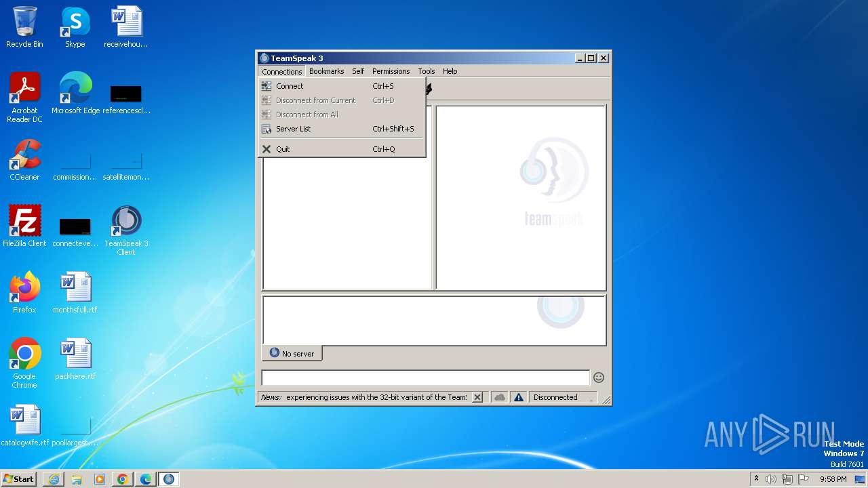Select the CCleaner desktop shortcut
Viewport: 868px width, 488px height.
(24, 160)
